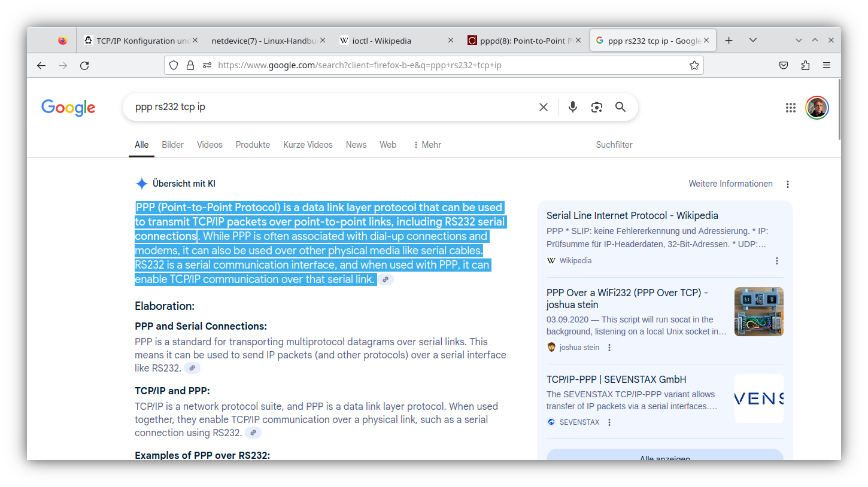Bookmark this page with the star icon
868x487 pixels.
[x=694, y=65]
